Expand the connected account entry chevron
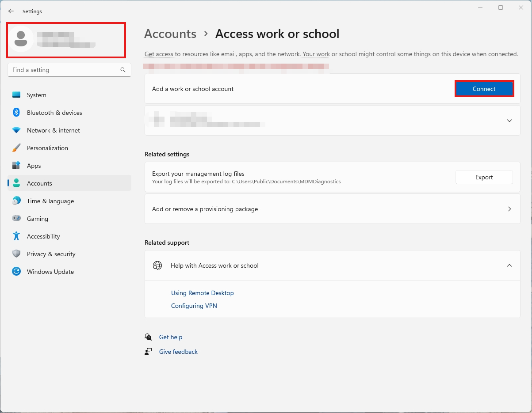The image size is (532, 413). [509, 121]
